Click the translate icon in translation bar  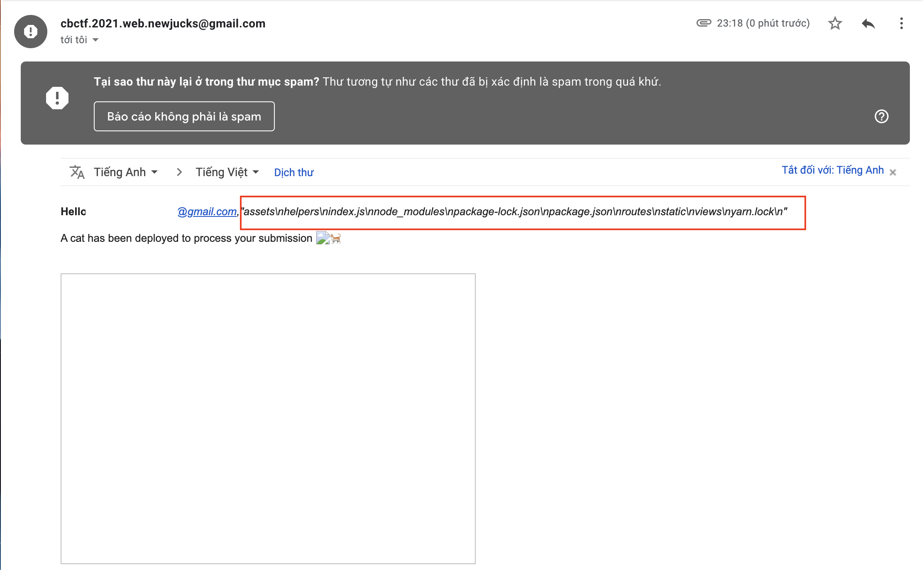coord(77,172)
